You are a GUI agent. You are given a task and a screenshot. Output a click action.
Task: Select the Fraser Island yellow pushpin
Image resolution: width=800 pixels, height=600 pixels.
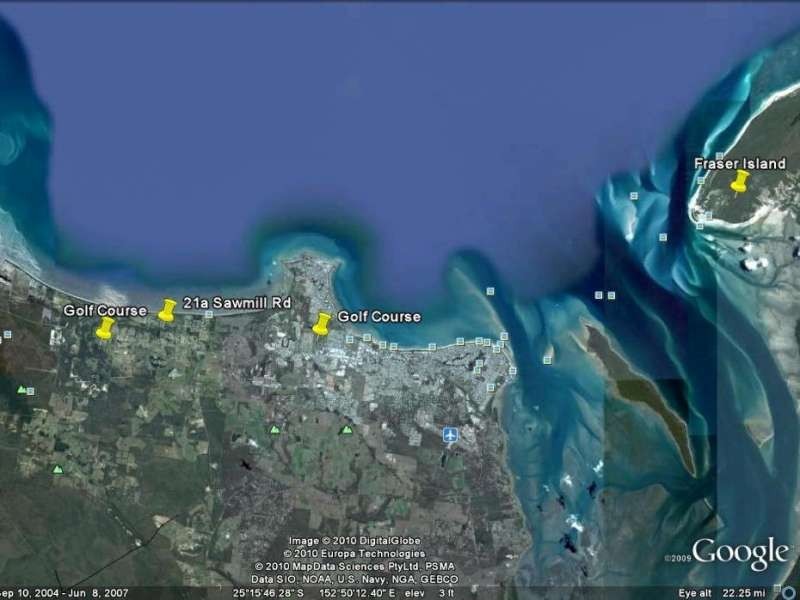pyautogui.click(x=739, y=182)
